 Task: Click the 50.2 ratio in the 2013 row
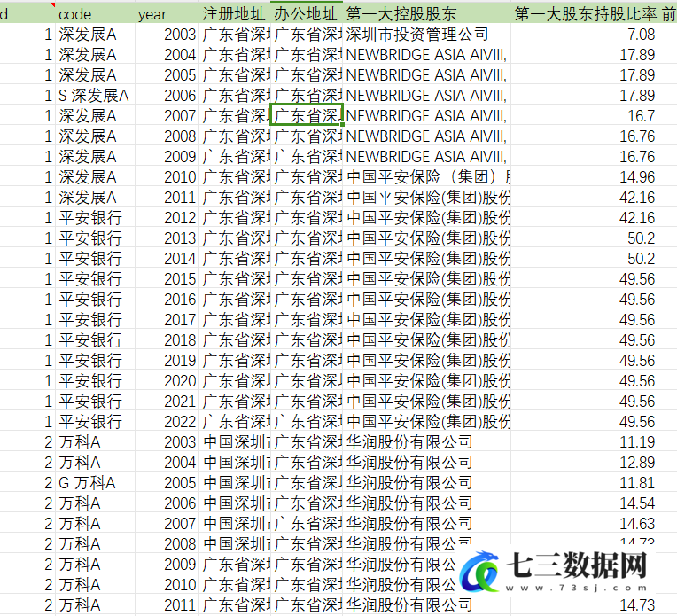point(584,238)
